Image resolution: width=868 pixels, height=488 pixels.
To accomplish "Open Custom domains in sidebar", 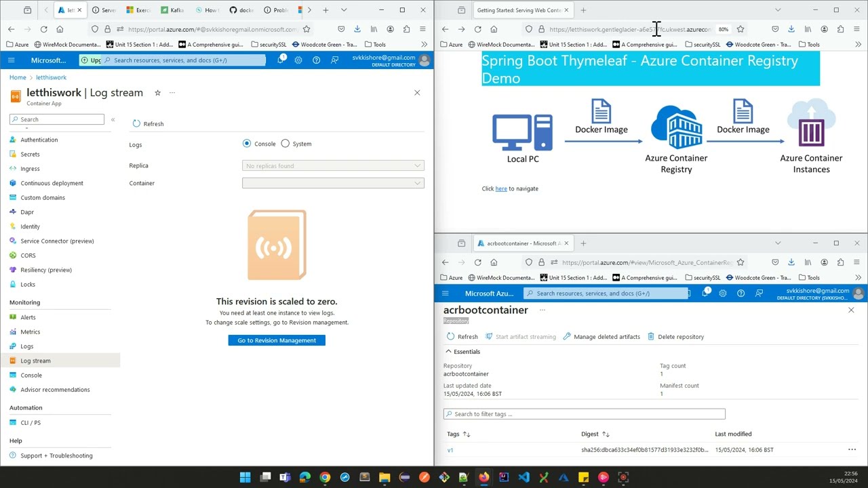I will [x=43, y=198].
